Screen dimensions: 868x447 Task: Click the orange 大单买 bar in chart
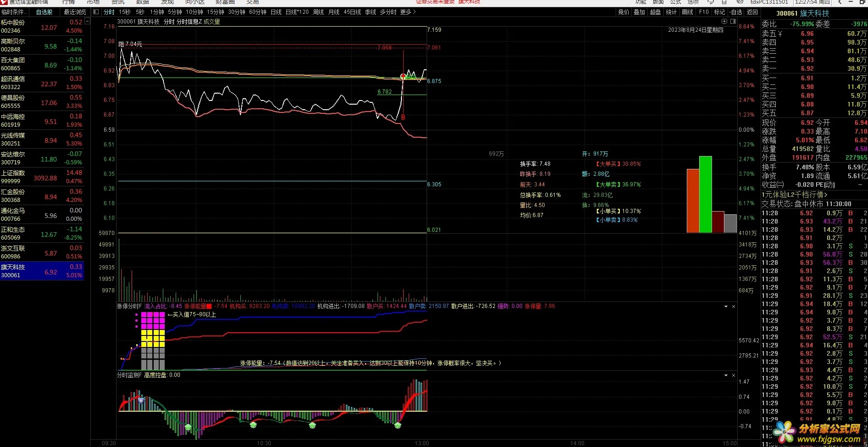[x=693, y=201]
